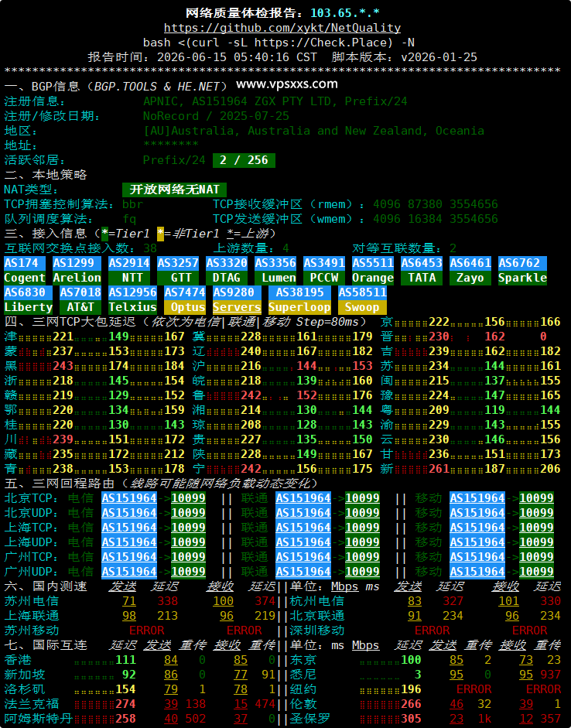Click the 北京UDP 电信 10099 badge
Viewport: 571px width, 728px height.
(x=188, y=513)
